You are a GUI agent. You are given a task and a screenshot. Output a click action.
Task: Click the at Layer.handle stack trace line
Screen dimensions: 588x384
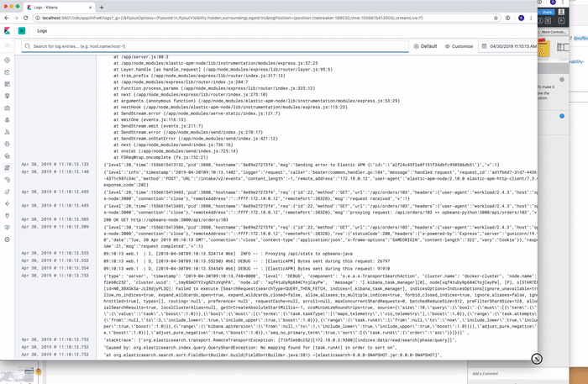tap(223, 70)
